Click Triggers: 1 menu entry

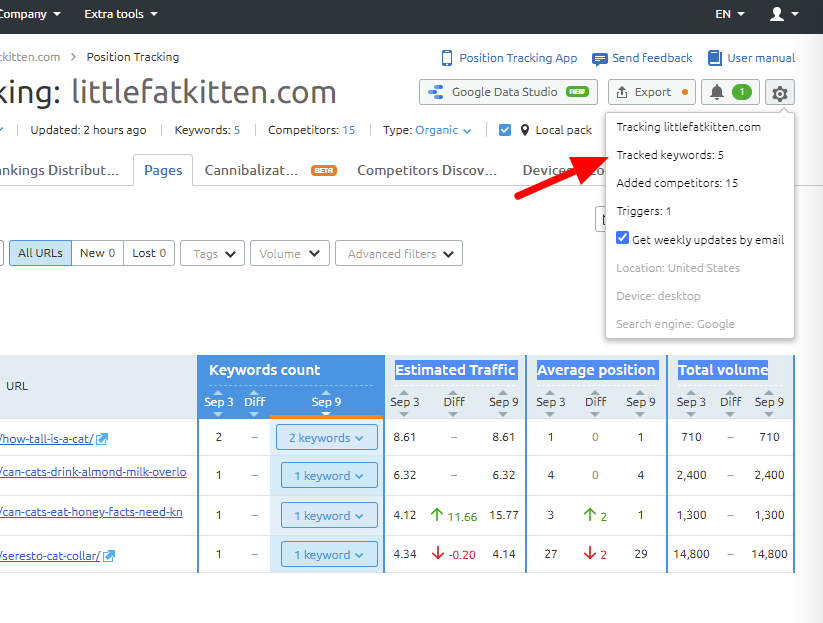click(x=643, y=211)
